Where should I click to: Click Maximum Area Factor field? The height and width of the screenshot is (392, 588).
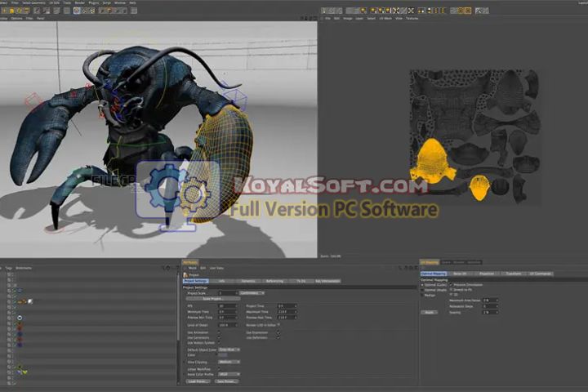[491, 301]
